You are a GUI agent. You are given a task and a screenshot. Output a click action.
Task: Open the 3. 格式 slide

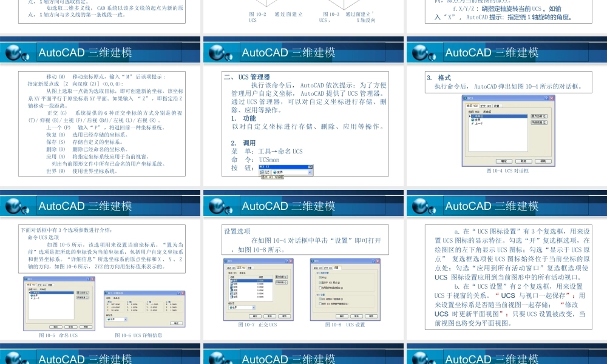coord(507,110)
